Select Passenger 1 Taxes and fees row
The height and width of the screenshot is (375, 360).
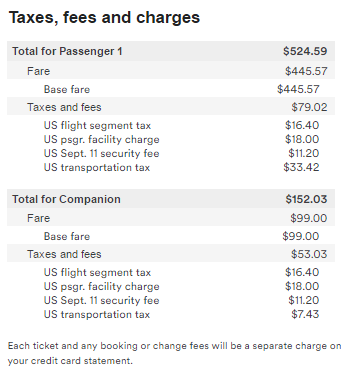[171, 107]
